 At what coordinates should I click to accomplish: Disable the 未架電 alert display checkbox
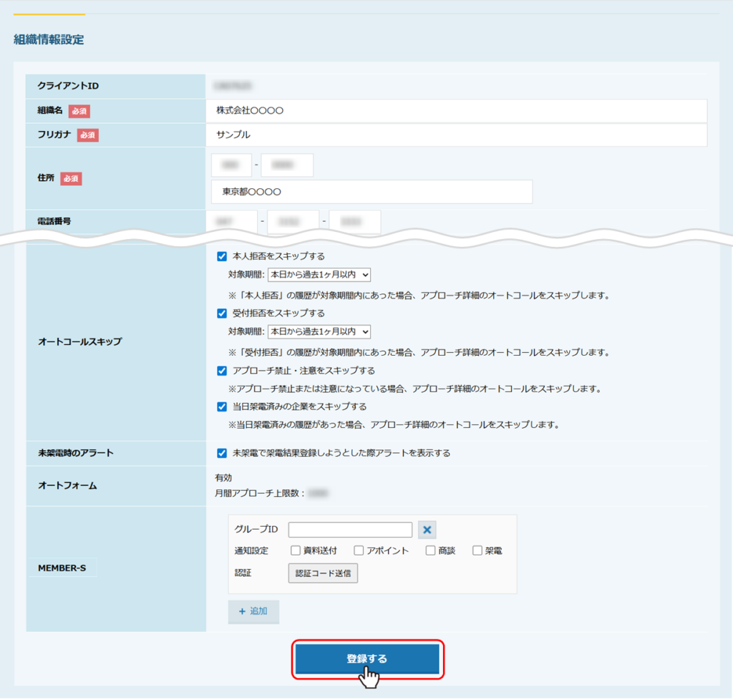[x=222, y=453]
